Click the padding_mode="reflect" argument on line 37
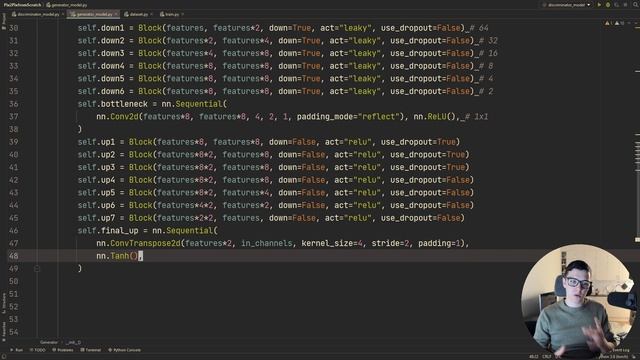The image size is (640, 360). point(348,117)
